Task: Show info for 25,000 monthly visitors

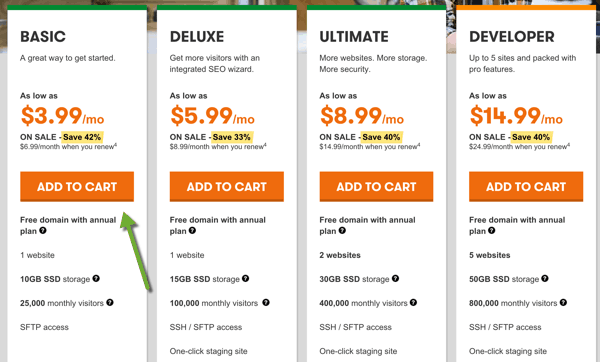Action: (x=110, y=302)
